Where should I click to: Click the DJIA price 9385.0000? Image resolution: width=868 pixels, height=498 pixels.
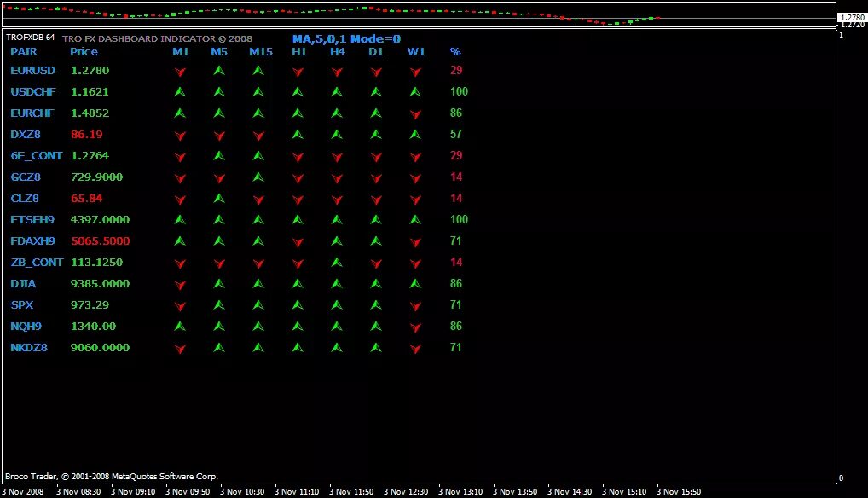click(101, 284)
